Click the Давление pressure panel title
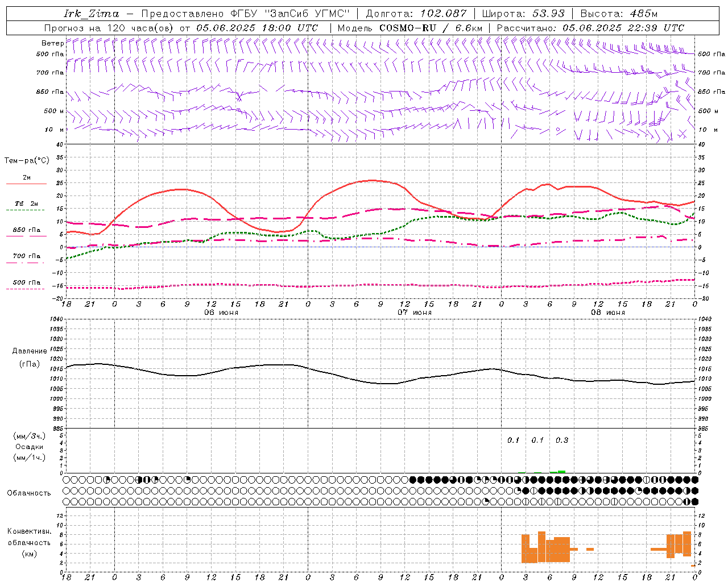 click(x=30, y=351)
